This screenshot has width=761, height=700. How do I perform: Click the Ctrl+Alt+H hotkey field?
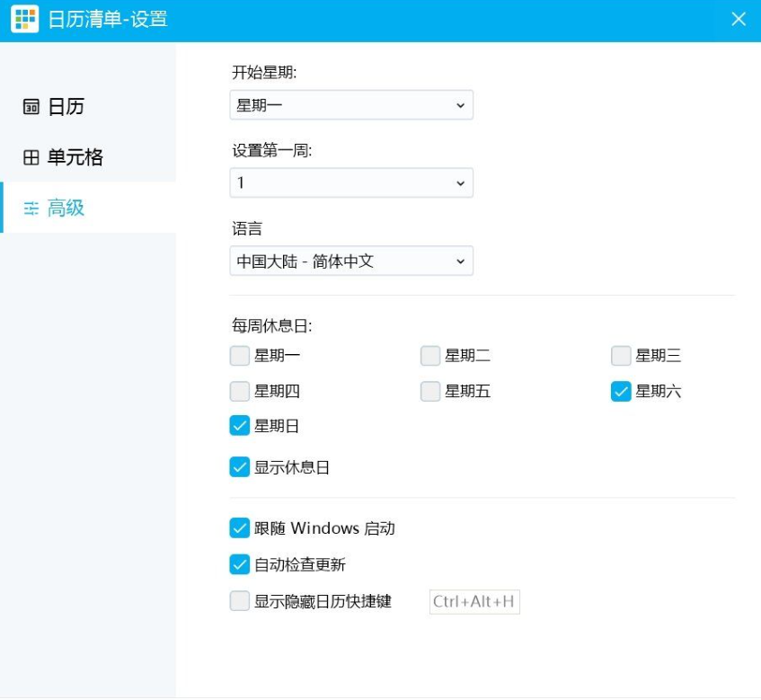point(474,601)
